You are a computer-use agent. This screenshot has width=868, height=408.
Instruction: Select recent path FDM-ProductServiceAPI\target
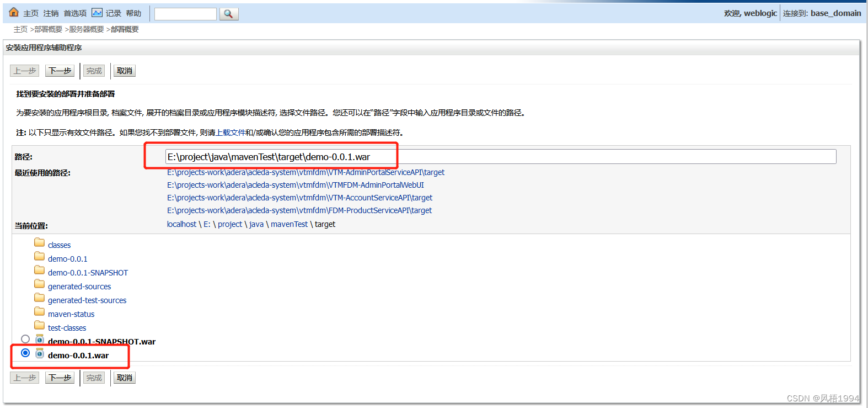pos(299,210)
